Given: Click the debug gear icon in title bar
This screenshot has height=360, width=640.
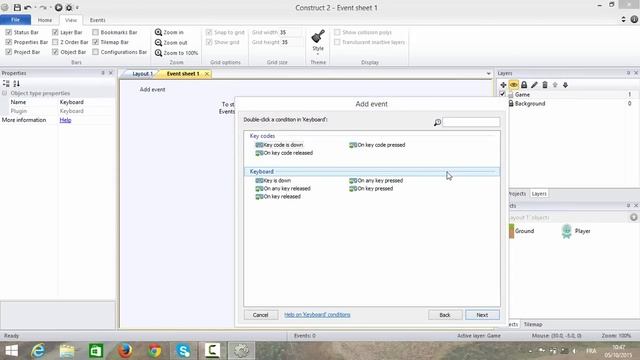Looking at the screenshot, I should pyautogui.click(x=69, y=7).
